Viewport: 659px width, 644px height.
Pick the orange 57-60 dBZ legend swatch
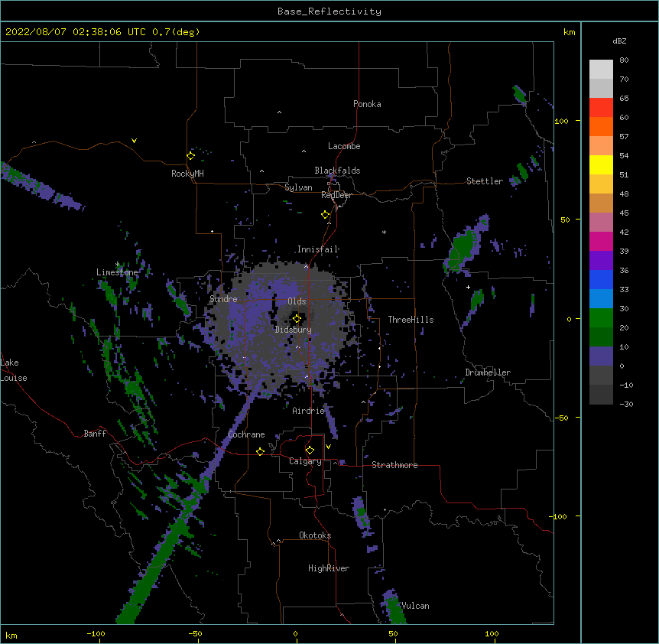pyautogui.click(x=601, y=126)
